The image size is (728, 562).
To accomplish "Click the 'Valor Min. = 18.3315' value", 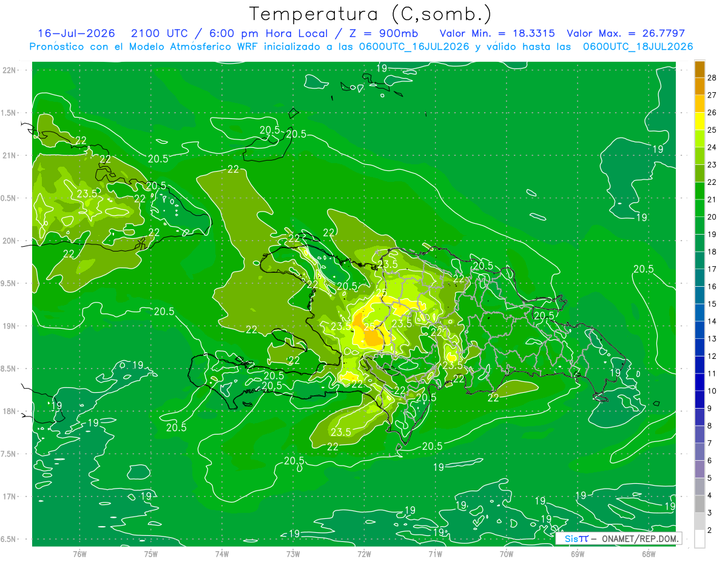I will click(x=497, y=33).
